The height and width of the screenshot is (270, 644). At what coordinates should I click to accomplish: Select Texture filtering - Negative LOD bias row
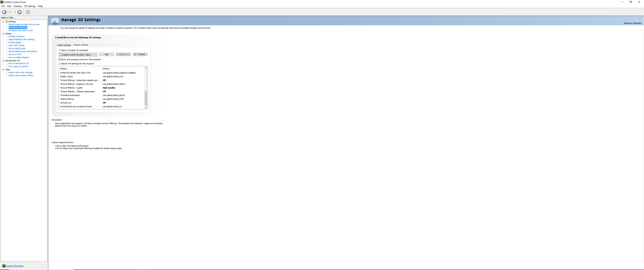[x=102, y=84]
